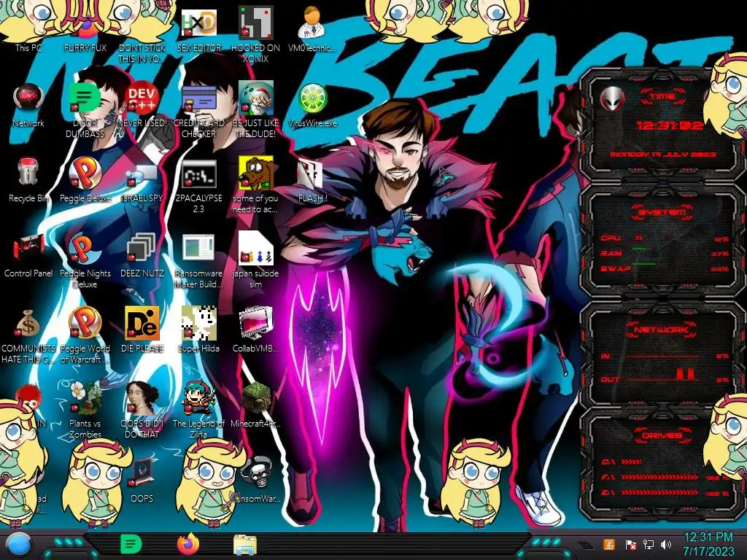Screen dimensions: 747x560
Task: Click the DRIVES header in the widget
Action: (662, 435)
